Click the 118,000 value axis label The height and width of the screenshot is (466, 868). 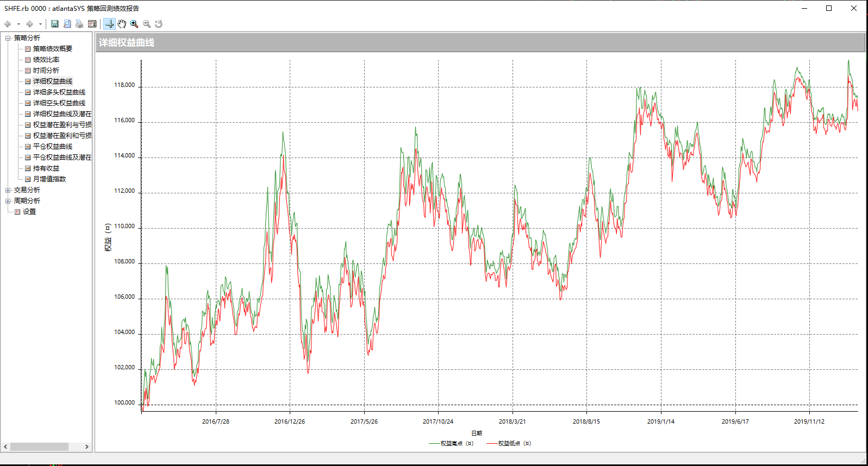coord(124,85)
